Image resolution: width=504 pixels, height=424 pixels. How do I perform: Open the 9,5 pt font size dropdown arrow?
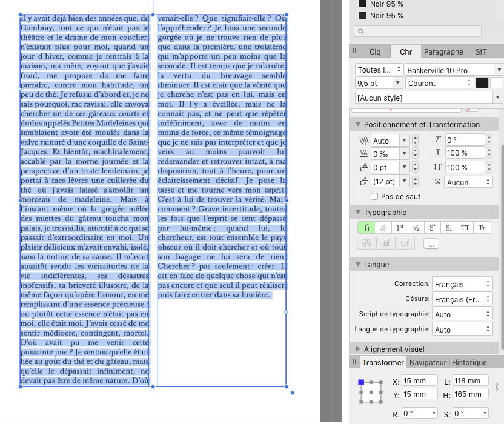click(x=397, y=83)
